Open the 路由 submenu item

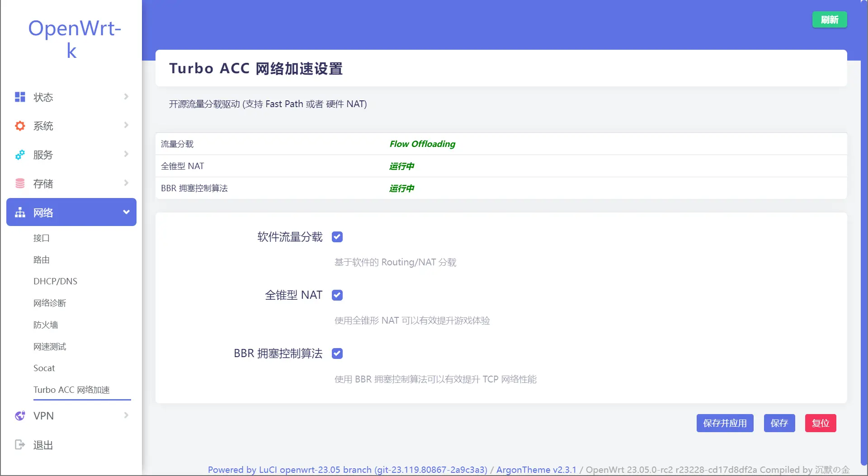click(42, 259)
